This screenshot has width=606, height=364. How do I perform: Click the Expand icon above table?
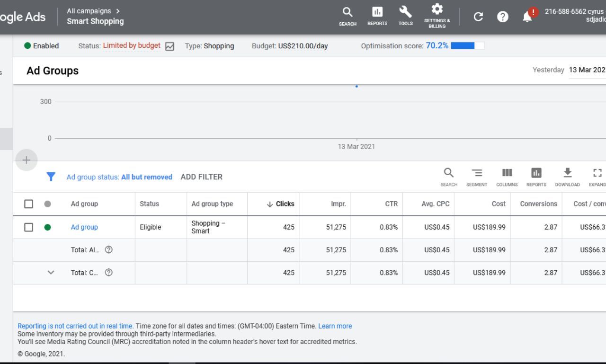coord(597,177)
